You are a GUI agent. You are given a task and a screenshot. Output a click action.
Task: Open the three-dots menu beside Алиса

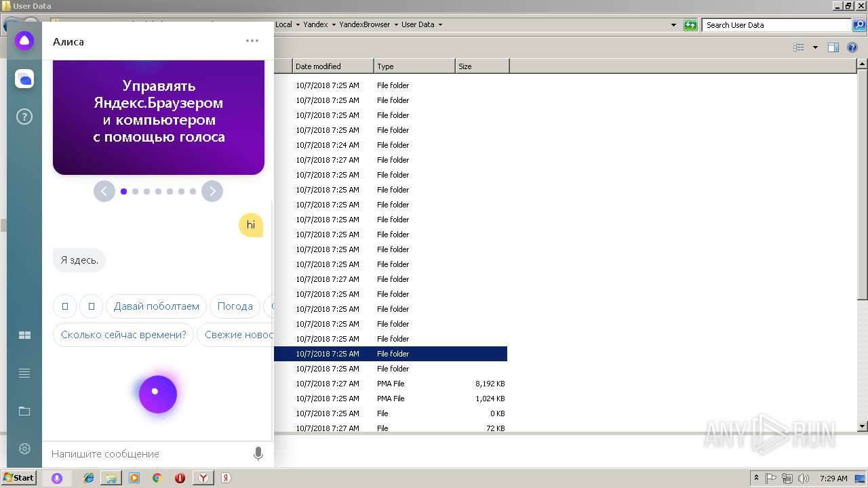(252, 41)
